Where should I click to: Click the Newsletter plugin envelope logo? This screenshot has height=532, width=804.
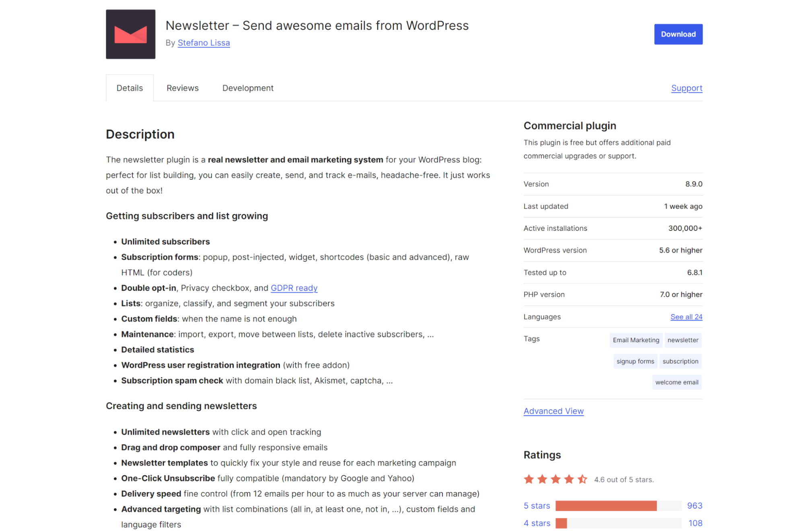point(130,34)
